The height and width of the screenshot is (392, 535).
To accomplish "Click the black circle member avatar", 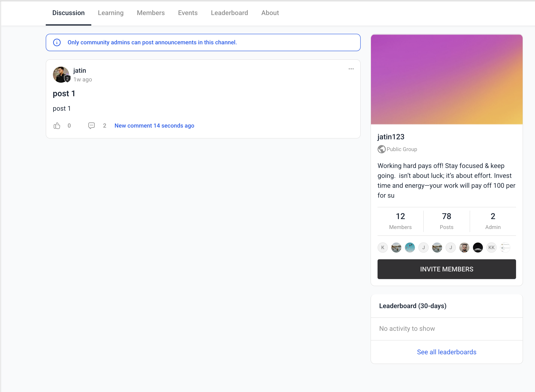I will click(478, 248).
